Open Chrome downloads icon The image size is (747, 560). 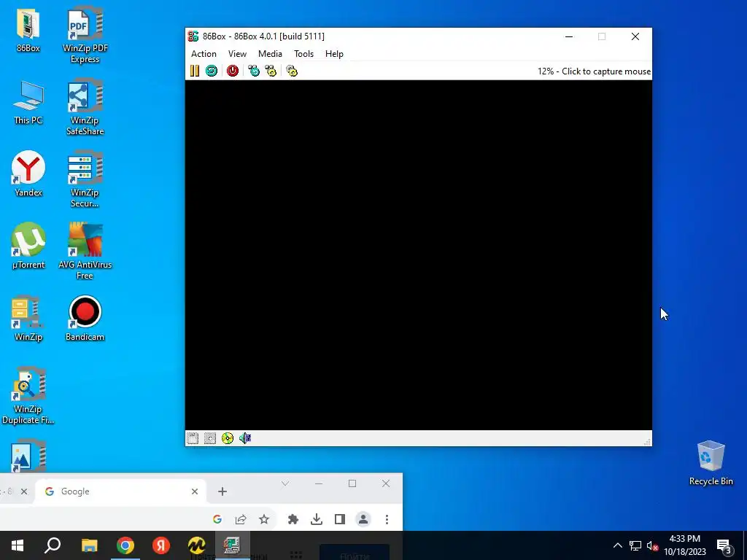(317, 519)
